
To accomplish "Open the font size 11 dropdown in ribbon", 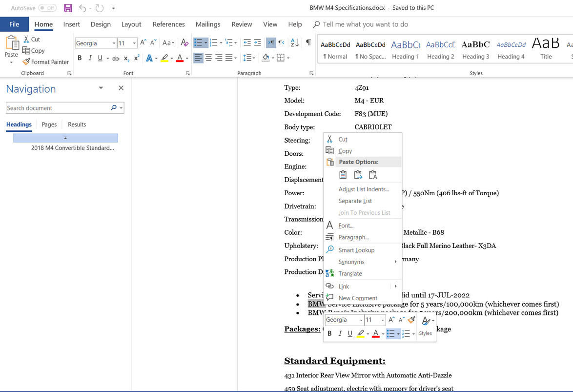I will (134, 43).
